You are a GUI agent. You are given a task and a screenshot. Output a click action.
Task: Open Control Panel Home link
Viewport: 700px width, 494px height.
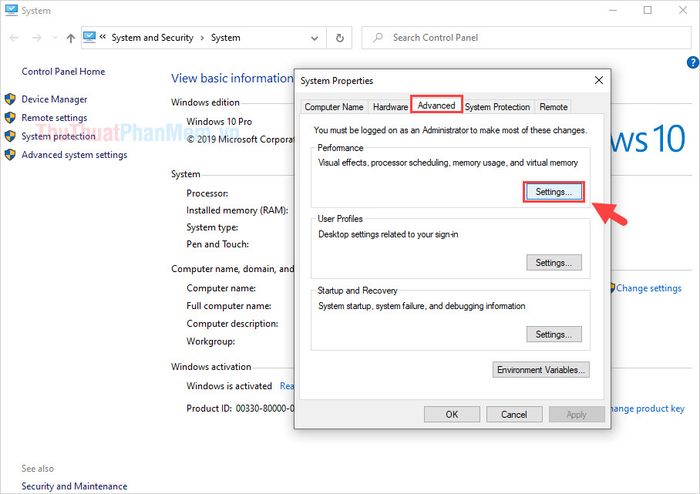(63, 71)
